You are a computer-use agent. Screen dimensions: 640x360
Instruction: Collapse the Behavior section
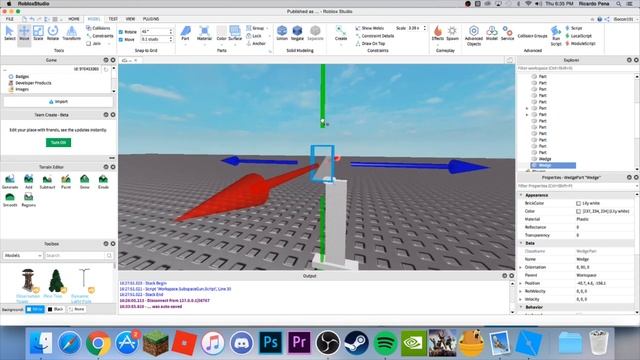(x=521, y=307)
